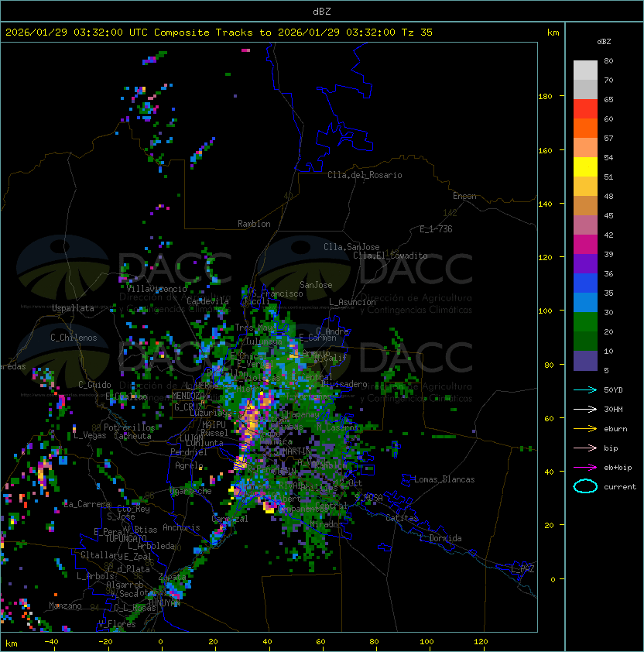644x652 pixels.
Task: Select the red swatch below 65 dBZ
Action: point(585,109)
